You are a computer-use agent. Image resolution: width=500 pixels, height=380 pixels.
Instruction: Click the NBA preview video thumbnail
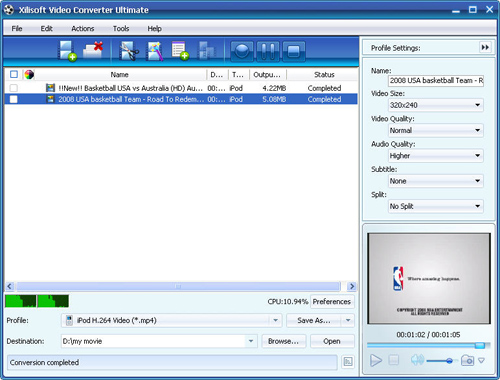[x=429, y=278]
